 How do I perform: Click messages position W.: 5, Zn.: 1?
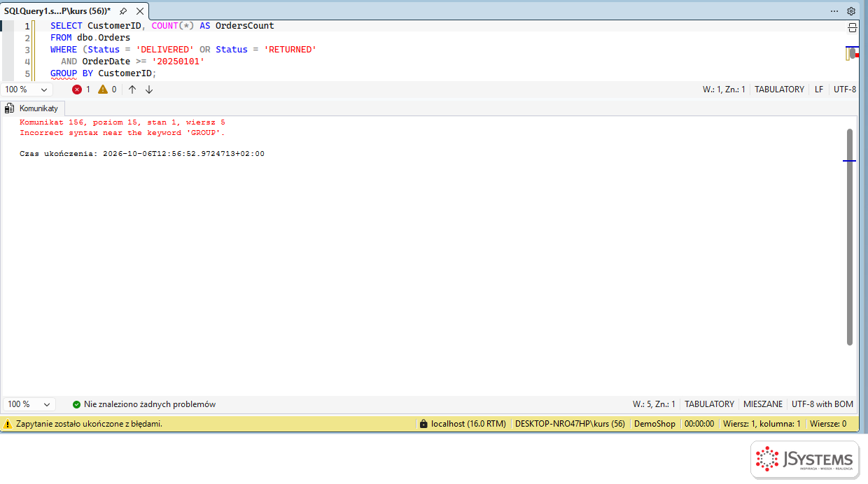click(654, 404)
